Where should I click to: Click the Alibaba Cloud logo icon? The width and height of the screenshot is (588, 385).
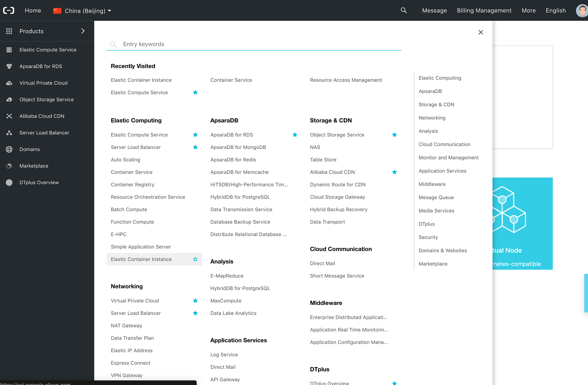[9, 10]
